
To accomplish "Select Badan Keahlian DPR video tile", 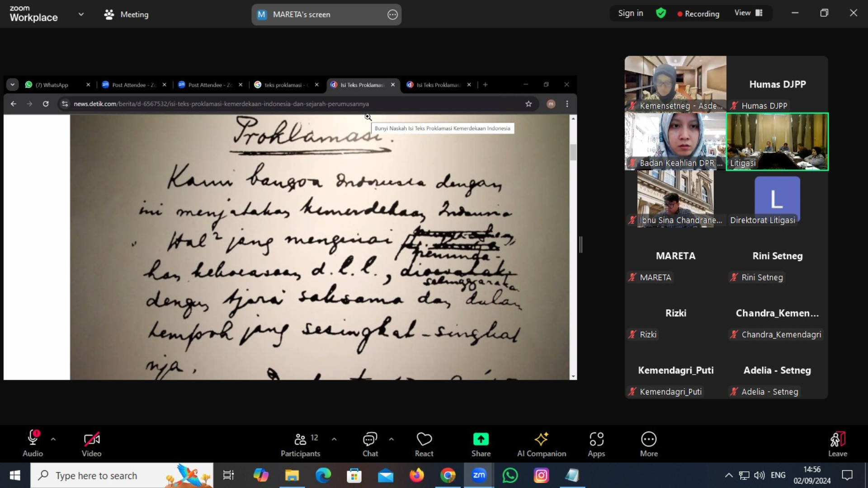I will 675,141.
